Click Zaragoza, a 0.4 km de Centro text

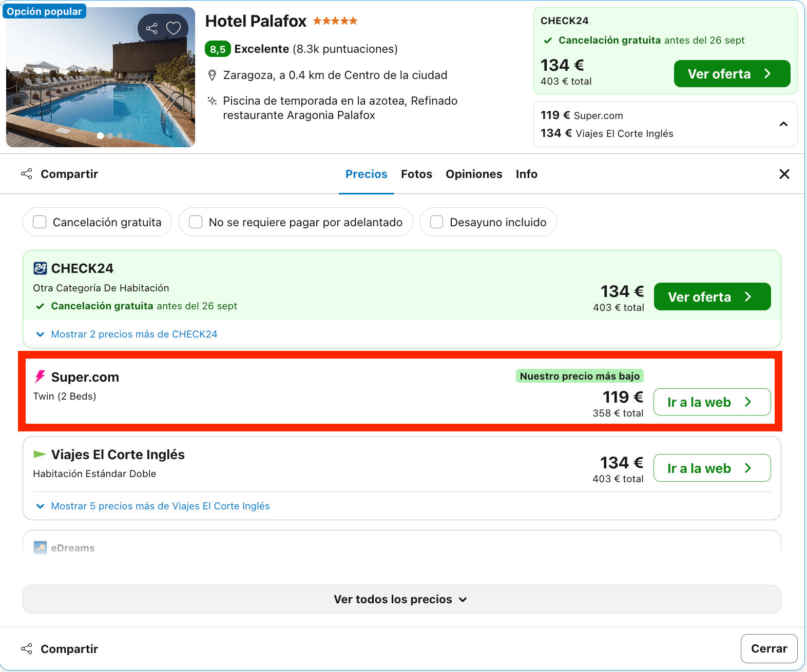tap(335, 75)
